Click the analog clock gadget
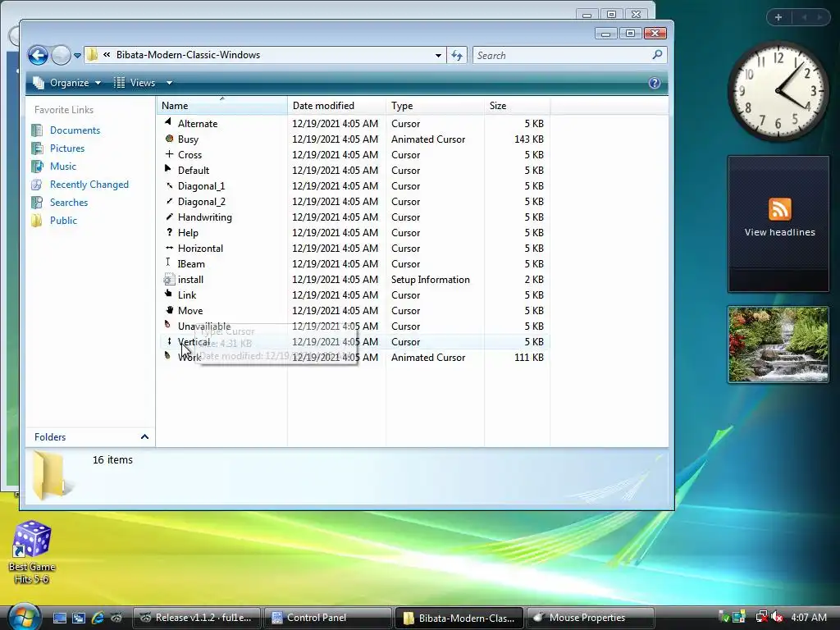 778,91
